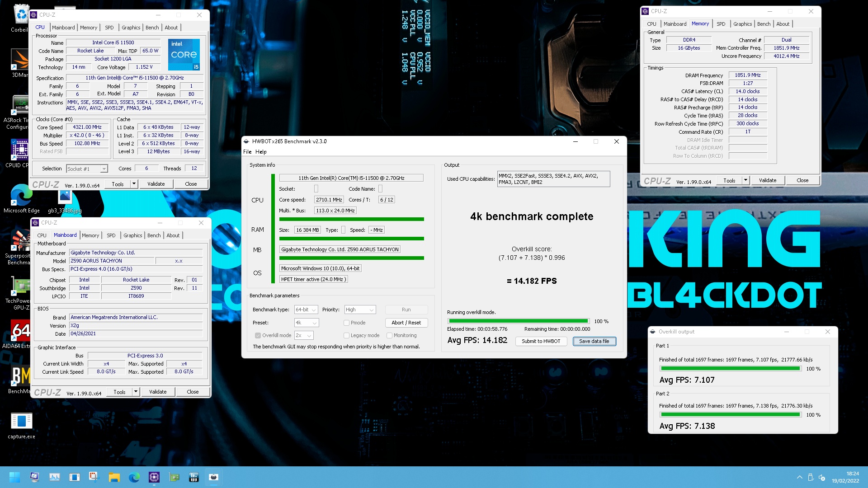
Task: Open the Preset 4k dropdown
Action: pos(307,323)
